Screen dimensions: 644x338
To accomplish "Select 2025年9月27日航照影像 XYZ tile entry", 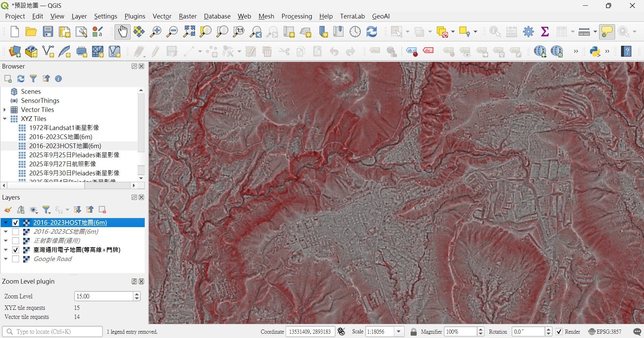I will 62,164.
